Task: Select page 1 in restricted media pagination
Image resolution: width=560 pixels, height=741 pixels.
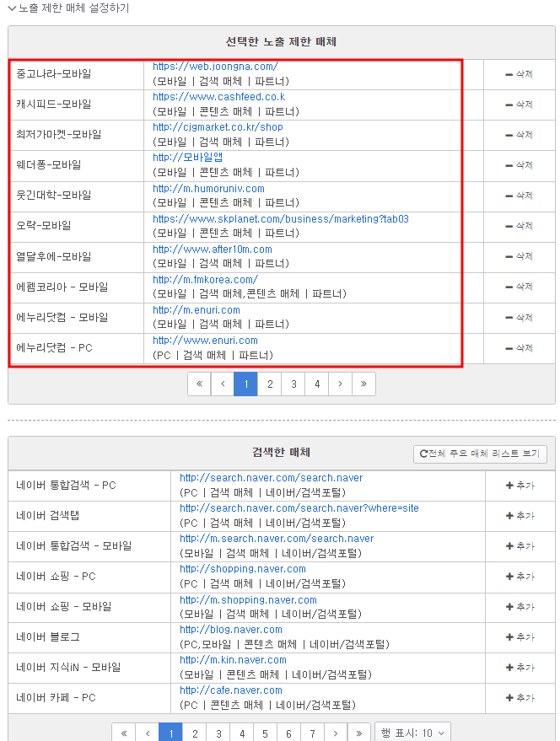Action: [246, 384]
